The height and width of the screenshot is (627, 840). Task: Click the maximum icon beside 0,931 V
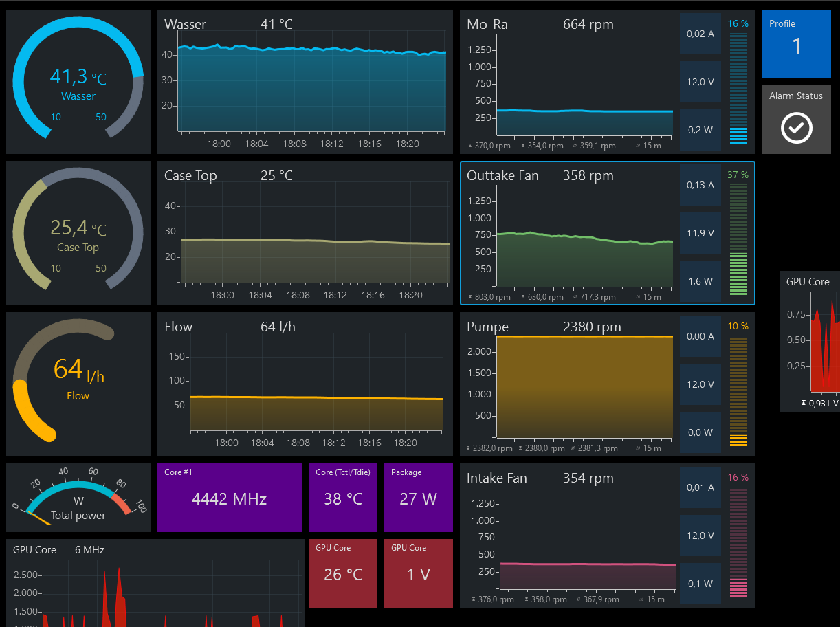coord(804,404)
